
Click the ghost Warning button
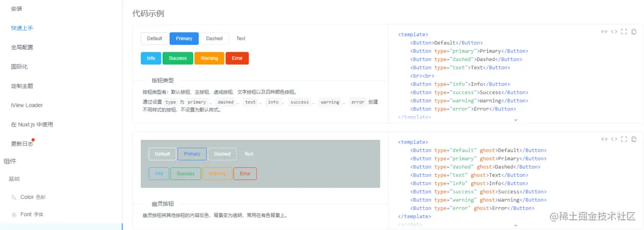217,174
